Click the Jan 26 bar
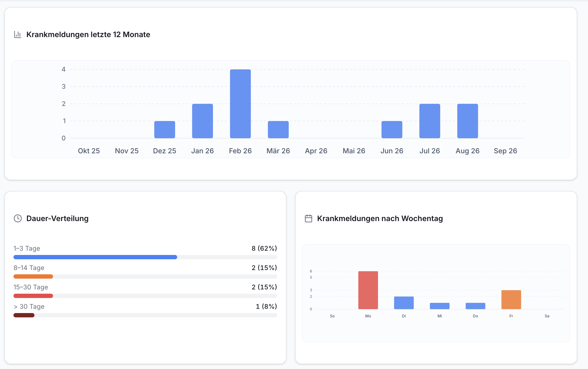This screenshot has width=588, height=369. [202, 121]
